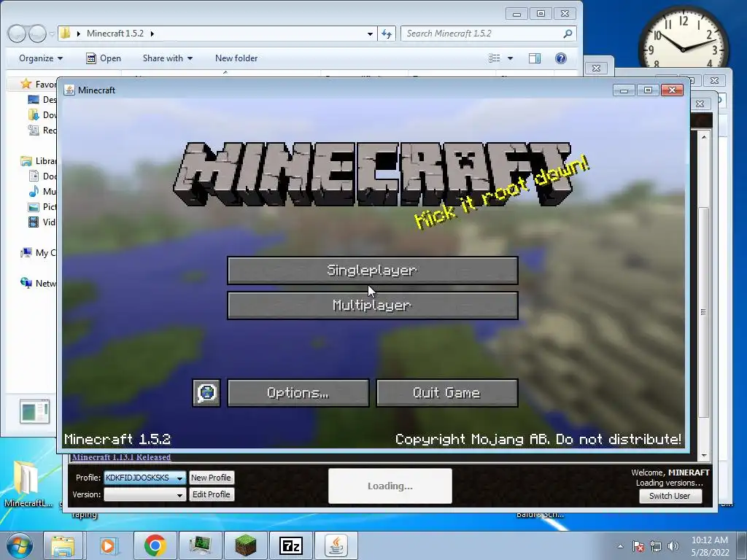
Task: Open Java taskbar icon
Action: [x=336, y=545]
